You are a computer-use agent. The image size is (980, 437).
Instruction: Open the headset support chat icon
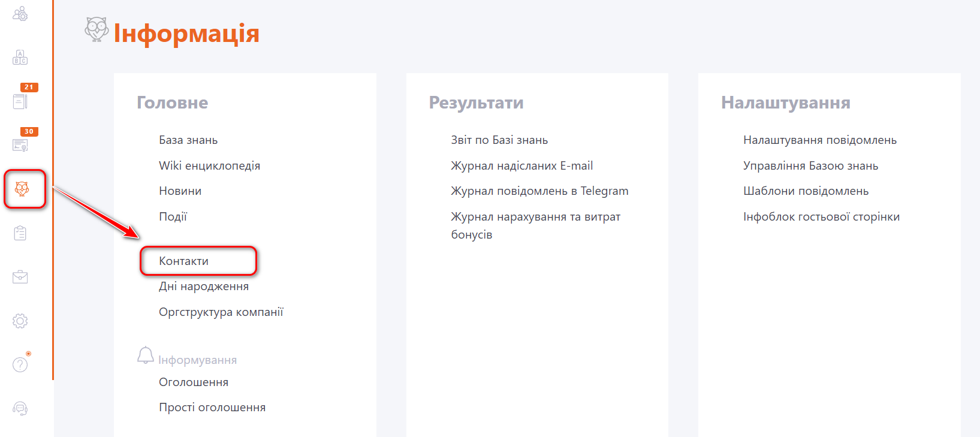click(x=20, y=409)
